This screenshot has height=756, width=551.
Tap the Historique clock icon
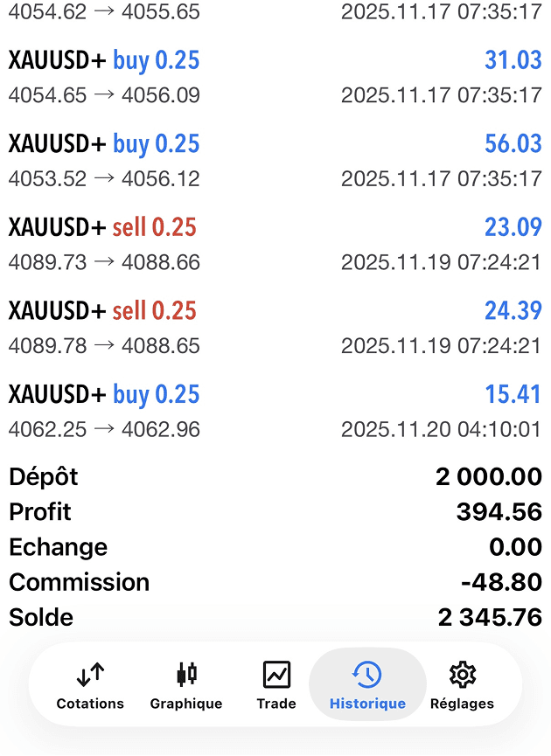tap(367, 675)
